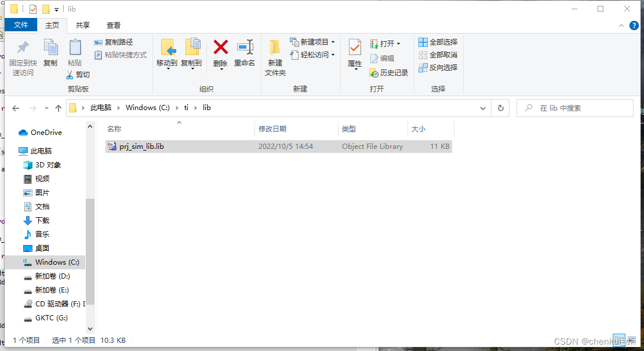Click the refresh icon beside address bar
This screenshot has width=644, height=351.
(x=500, y=108)
